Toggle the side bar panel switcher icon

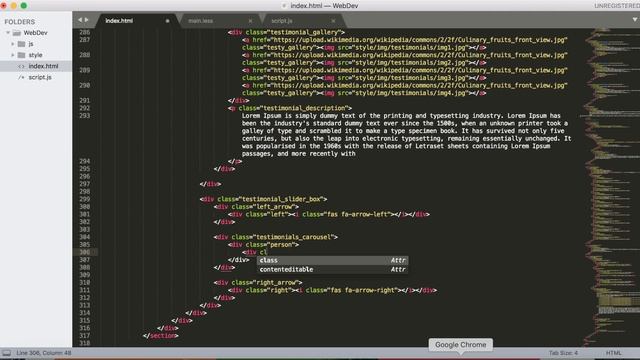[x=7, y=353]
